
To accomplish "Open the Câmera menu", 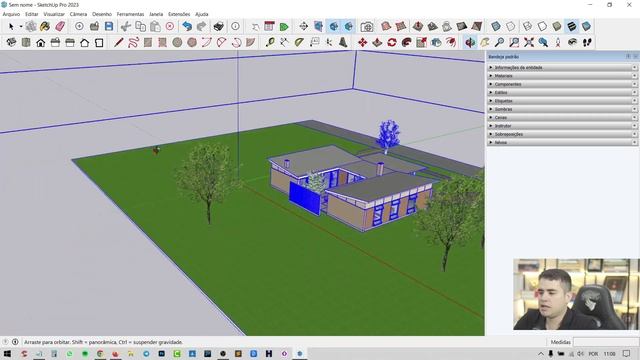I will [x=78, y=14].
